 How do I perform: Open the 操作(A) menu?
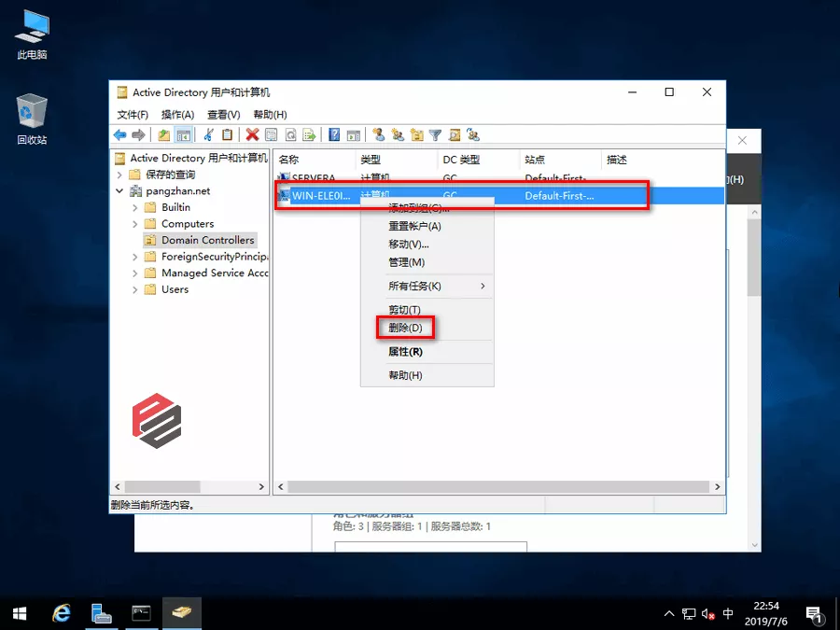tap(177, 115)
